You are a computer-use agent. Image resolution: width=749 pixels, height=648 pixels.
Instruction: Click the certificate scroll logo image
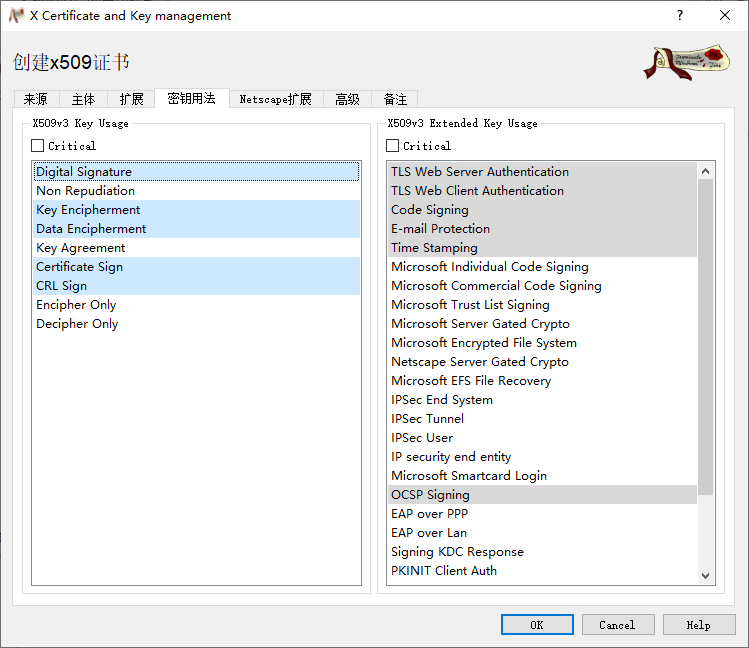(x=687, y=61)
